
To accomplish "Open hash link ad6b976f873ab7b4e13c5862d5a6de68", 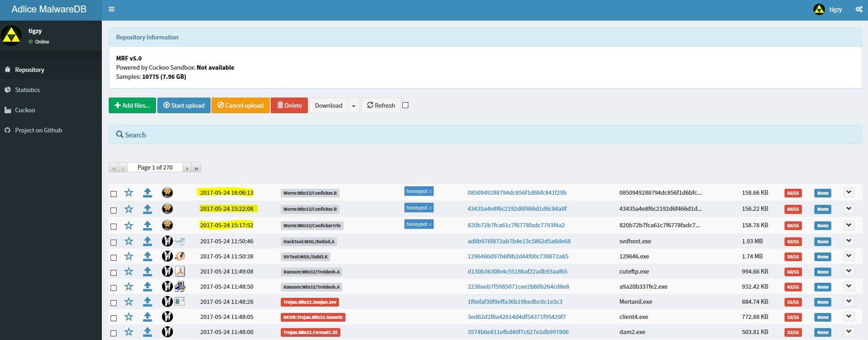I will 519,241.
